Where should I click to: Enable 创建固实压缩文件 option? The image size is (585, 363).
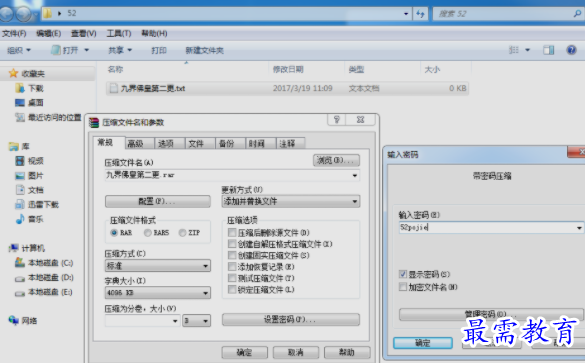point(232,256)
